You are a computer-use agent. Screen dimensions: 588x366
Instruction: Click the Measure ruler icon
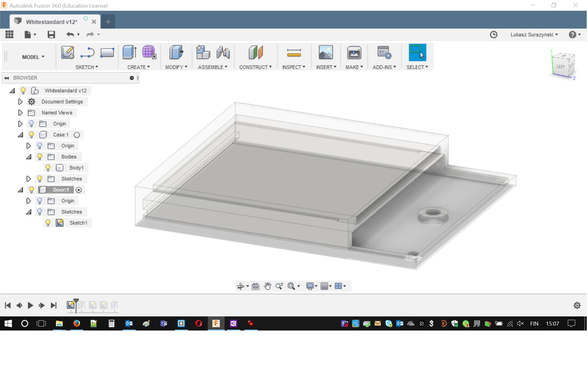click(294, 53)
